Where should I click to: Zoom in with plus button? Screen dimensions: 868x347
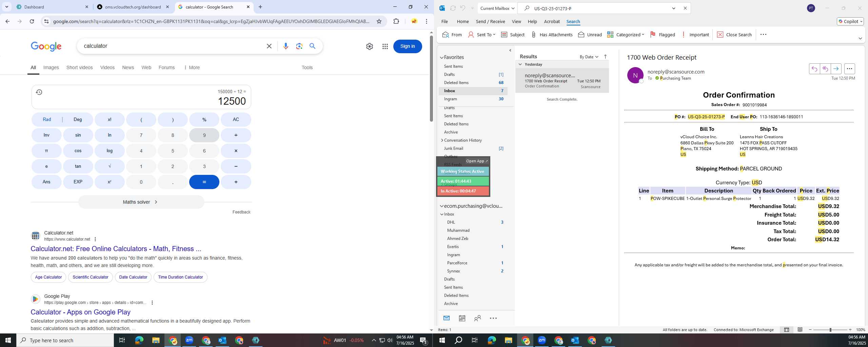coord(850,330)
